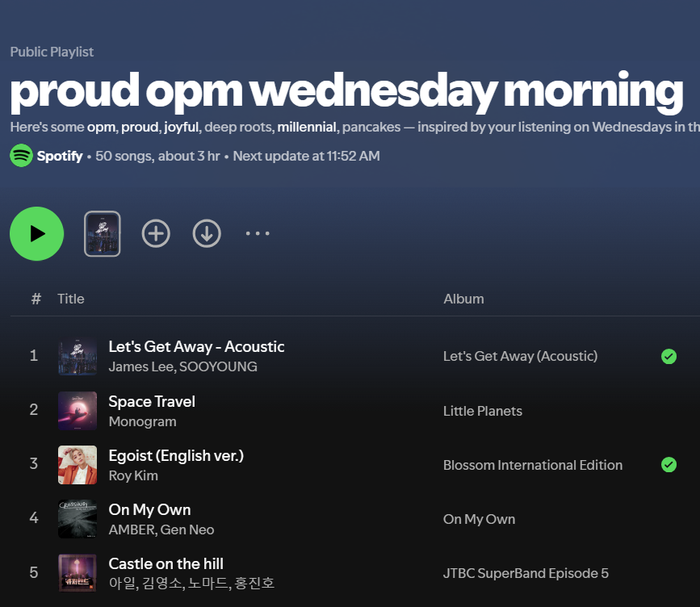Download the playlist with arrow icon
This screenshot has width=700, height=607.
(x=207, y=233)
